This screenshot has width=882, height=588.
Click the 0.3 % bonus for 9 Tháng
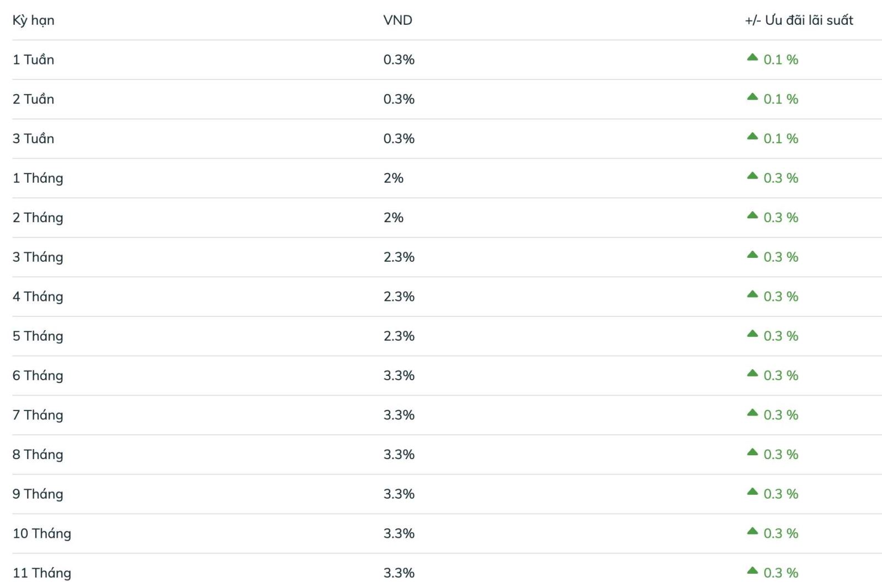(781, 494)
